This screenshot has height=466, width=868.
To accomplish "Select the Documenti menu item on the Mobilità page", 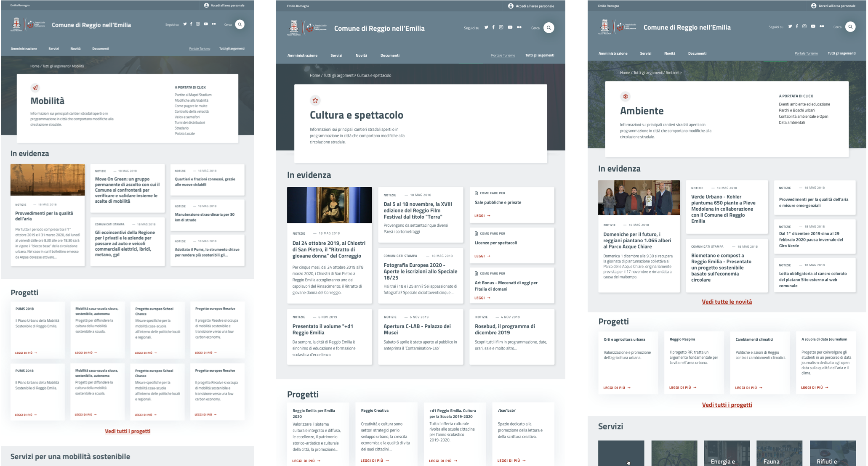I will click(101, 49).
